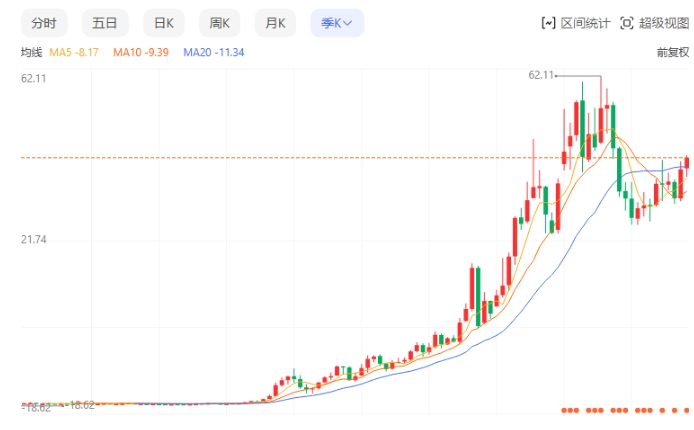This screenshot has width=694, height=430.
Task: Click the 21.74 price axis label
Action: click(x=34, y=240)
